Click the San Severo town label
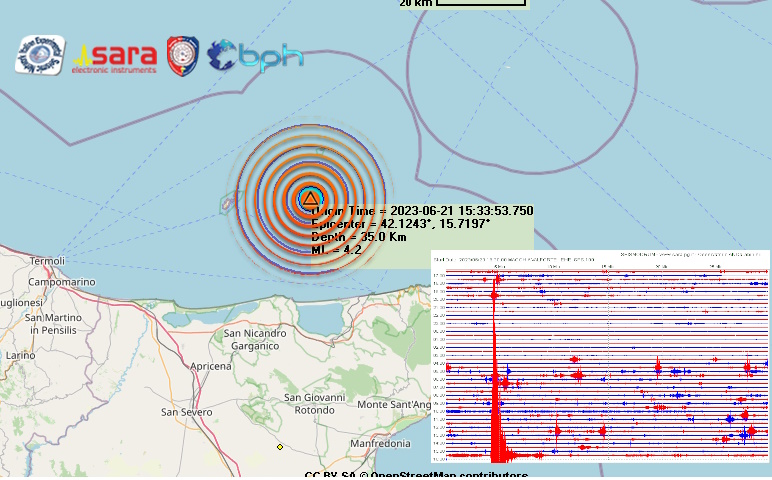 pos(187,411)
